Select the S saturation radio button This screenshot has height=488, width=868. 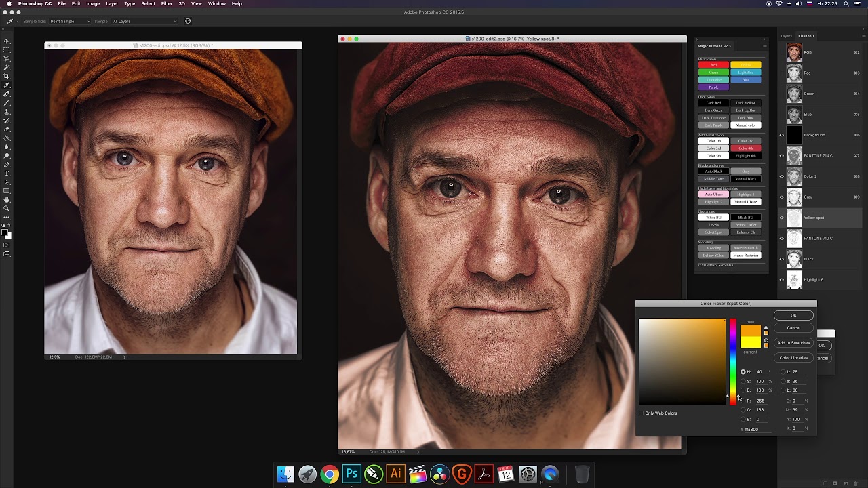743,381
